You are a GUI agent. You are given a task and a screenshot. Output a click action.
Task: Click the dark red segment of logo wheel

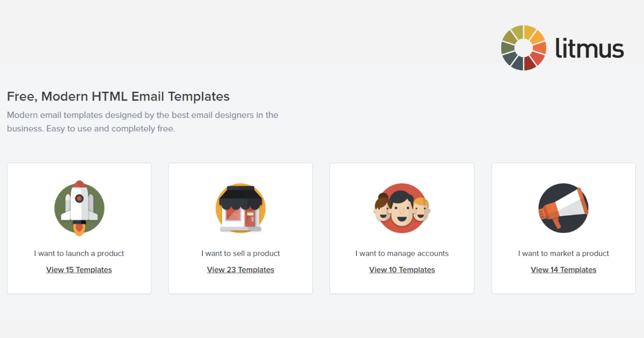(530, 63)
